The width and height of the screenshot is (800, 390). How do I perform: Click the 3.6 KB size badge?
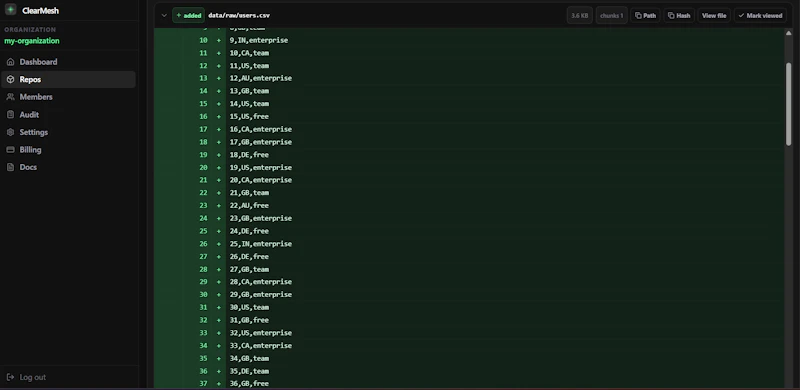coord(579,15)
